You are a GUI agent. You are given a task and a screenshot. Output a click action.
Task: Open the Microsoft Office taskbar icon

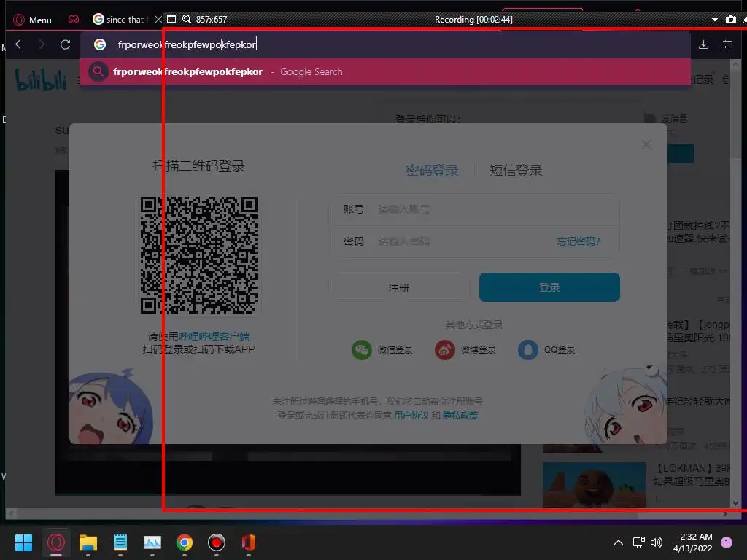coord(248,542)
